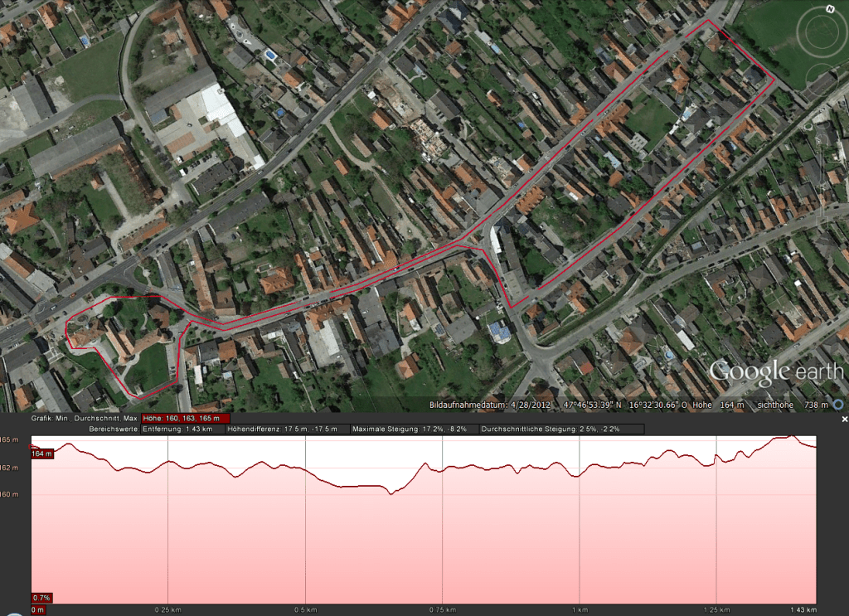The width and height of the screenshot is (849, 616).
Task: Click the 0.7% slope indicator label
Action: point(41,597)
